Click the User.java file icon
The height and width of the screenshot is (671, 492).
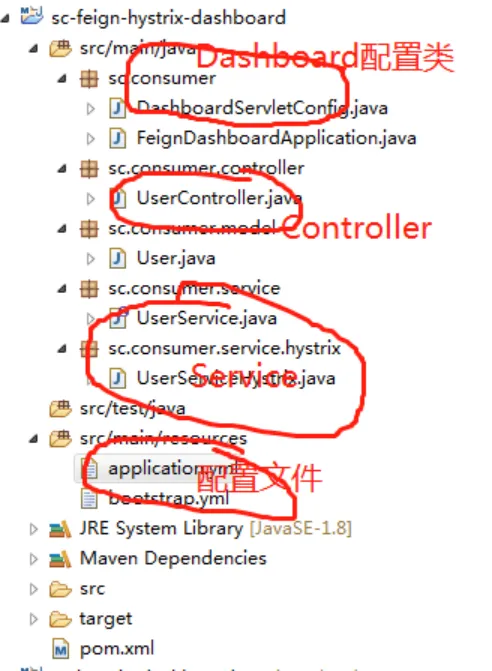coord(118,259)
